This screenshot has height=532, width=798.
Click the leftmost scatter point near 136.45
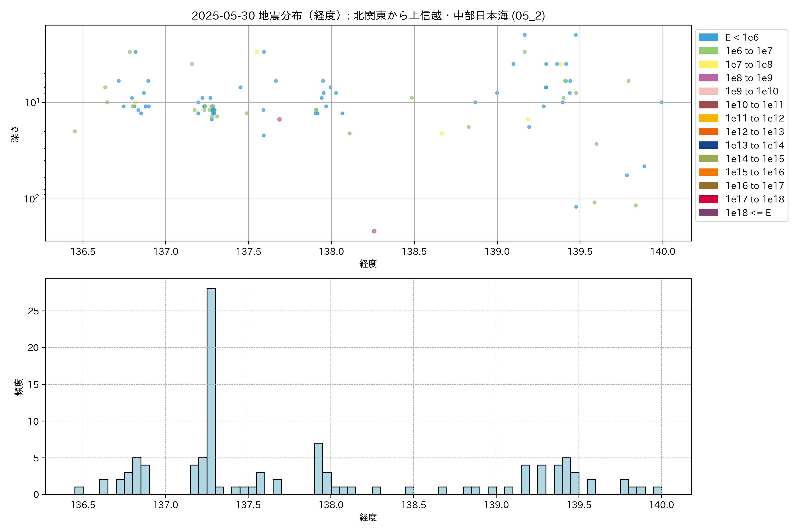pyautogui.click(x=75, y=131)
